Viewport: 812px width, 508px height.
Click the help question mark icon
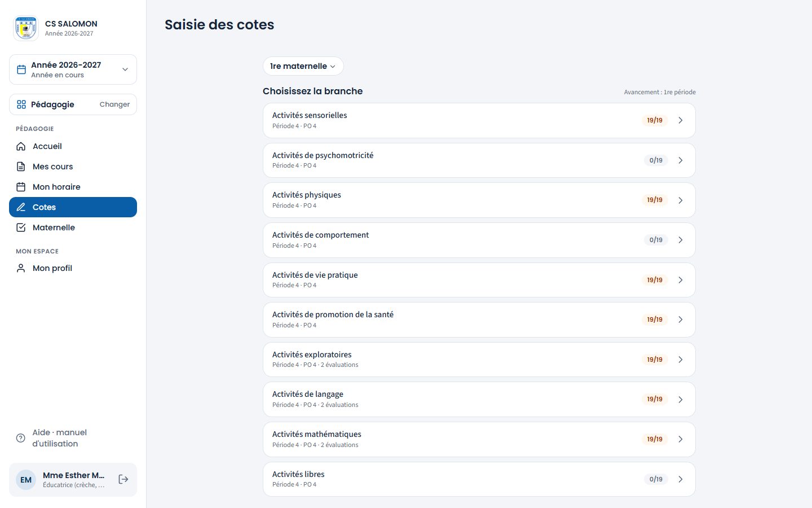(x=21, y=438)
